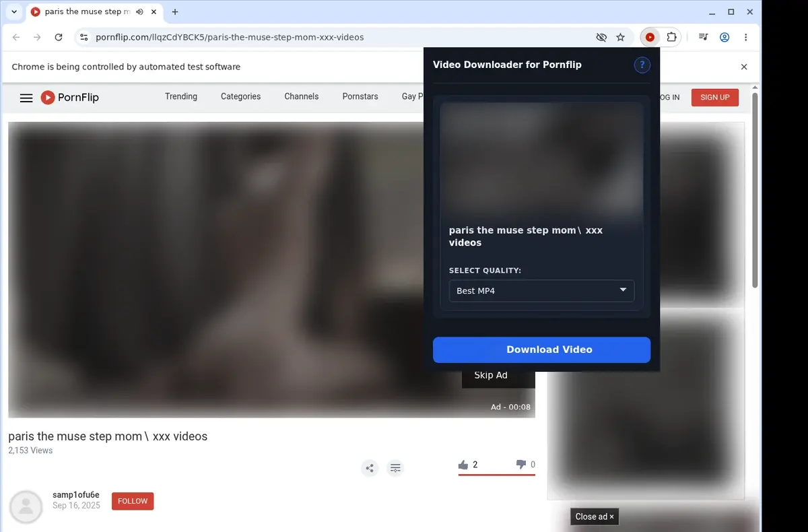Click the 'Sep 16, 2025' upload date
The height and width of the screenshot is (532, 808).
[76, 506]
